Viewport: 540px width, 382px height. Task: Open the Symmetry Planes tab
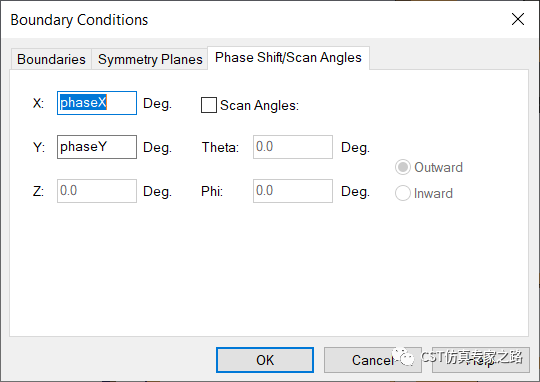150,59
